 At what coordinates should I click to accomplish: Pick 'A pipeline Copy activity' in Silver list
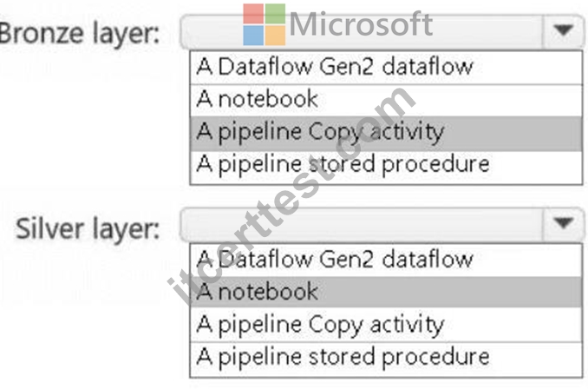pos(386,325)
